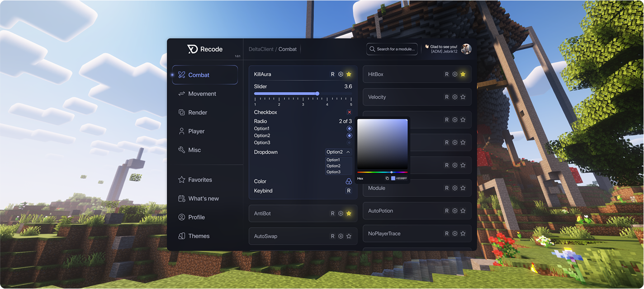Open HitBox module settings gear icon
Viewport: 644px width, 289px height.
point(455,74)
